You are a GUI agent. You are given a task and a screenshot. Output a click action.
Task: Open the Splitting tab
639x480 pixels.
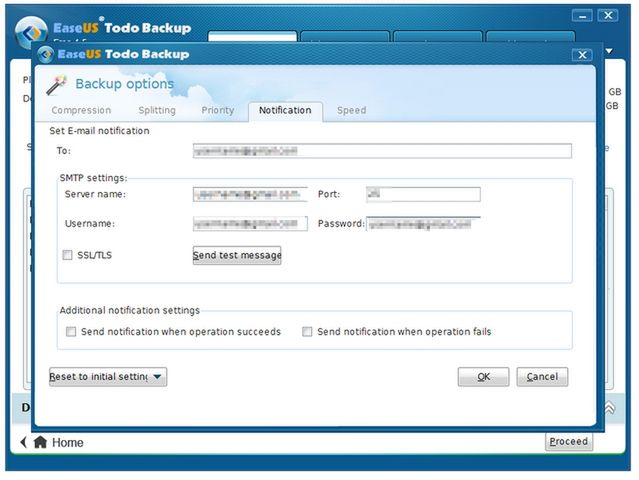157,110
